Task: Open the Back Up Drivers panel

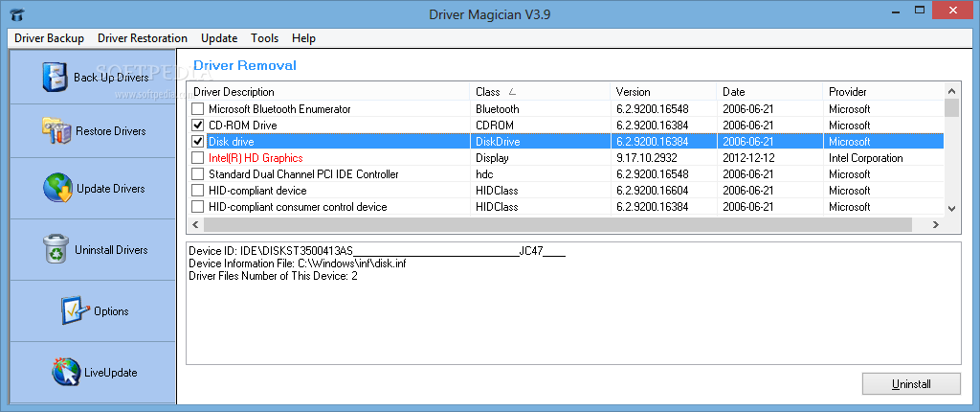Action: tap(93, 78)
